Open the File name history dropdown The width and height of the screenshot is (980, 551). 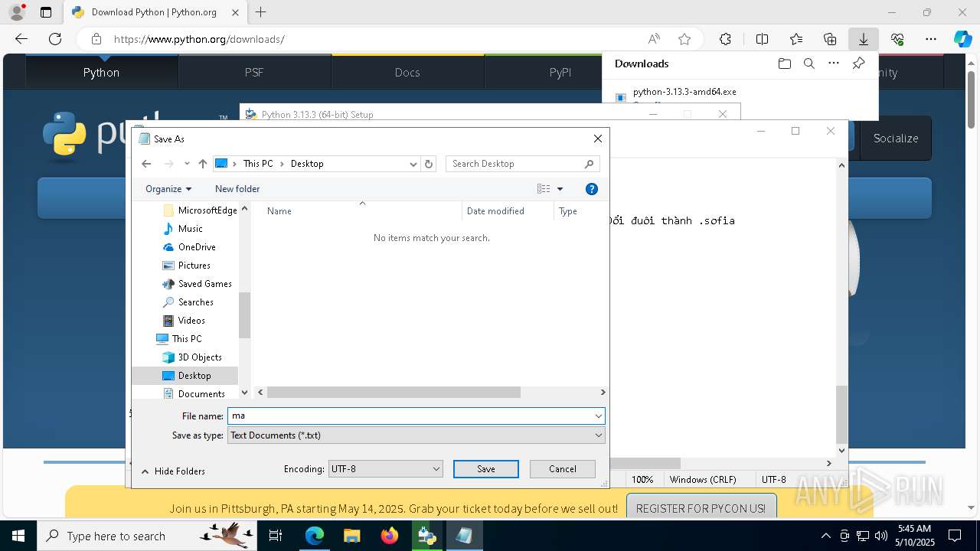coord(598,416)
